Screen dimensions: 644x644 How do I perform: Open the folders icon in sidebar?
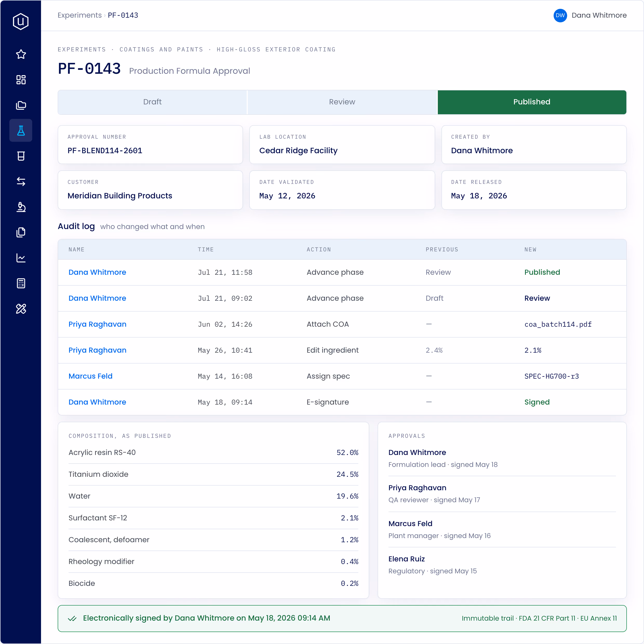tap(21, 105)
